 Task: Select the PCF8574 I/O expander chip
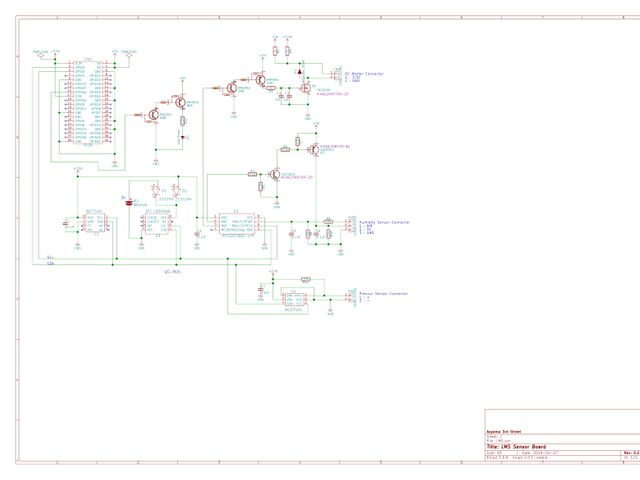point(237,225)
